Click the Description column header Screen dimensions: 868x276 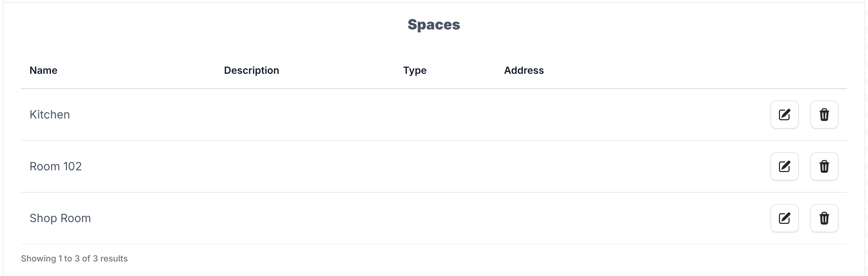coord(251,70)
